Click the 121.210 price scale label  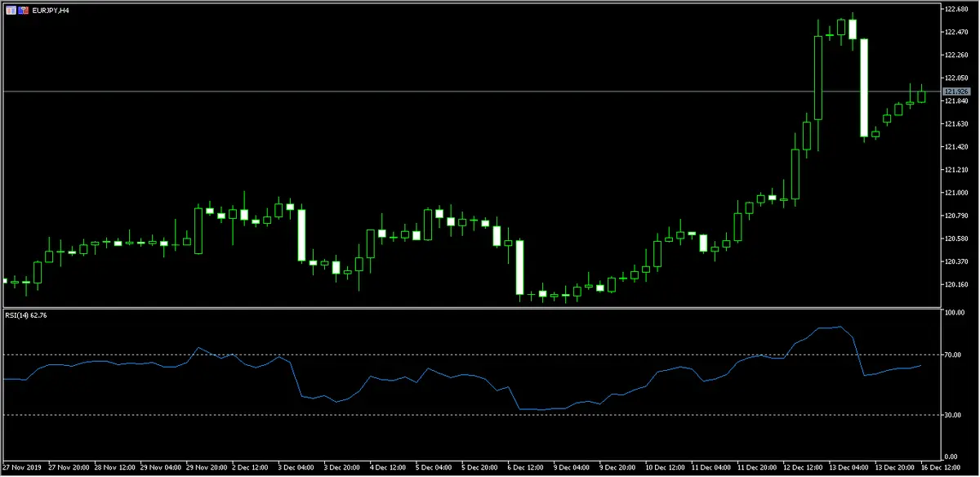[x=956, y=170]
